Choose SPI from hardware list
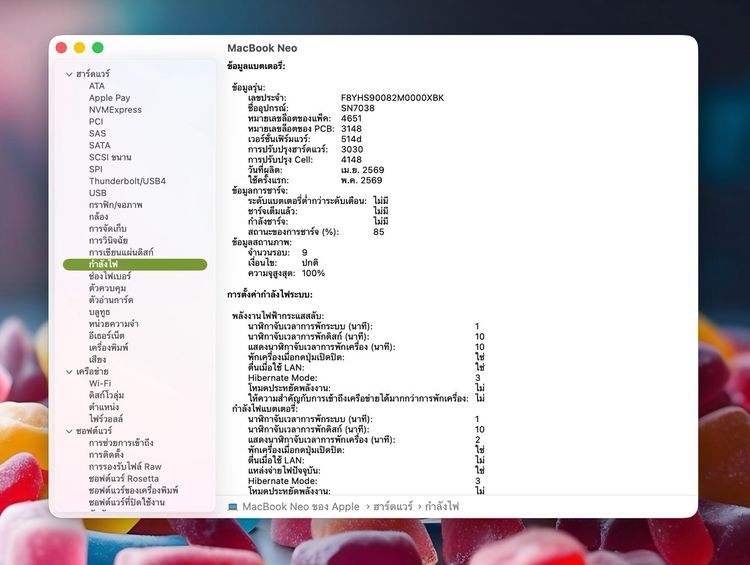 click(96, 169)
